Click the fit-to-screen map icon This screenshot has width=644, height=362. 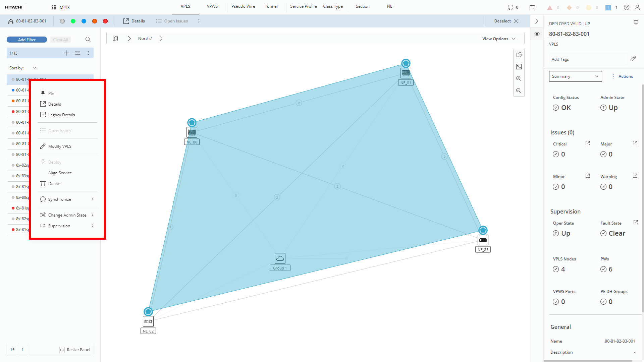pyautogui.click(x=519, y=67)
